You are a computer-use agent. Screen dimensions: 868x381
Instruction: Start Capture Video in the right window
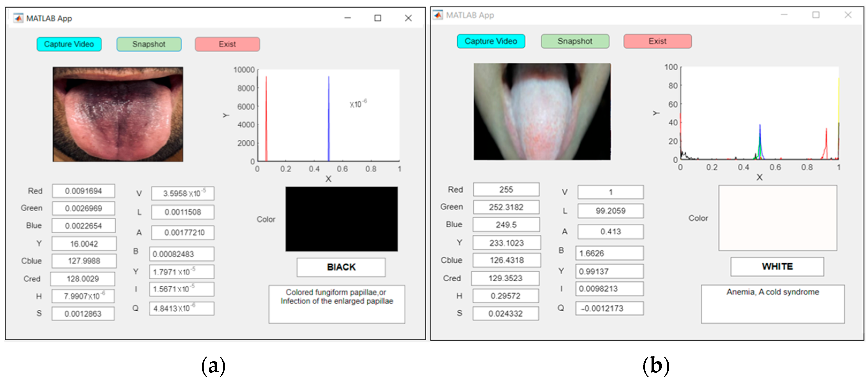pyautogui.click(x=491, y=41)
